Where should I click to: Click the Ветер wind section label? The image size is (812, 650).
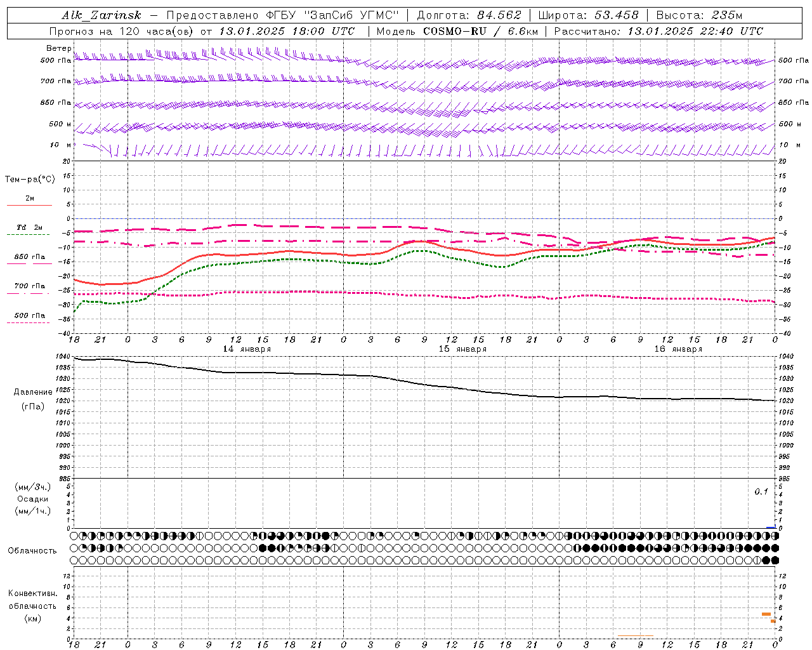click(58, 48)
